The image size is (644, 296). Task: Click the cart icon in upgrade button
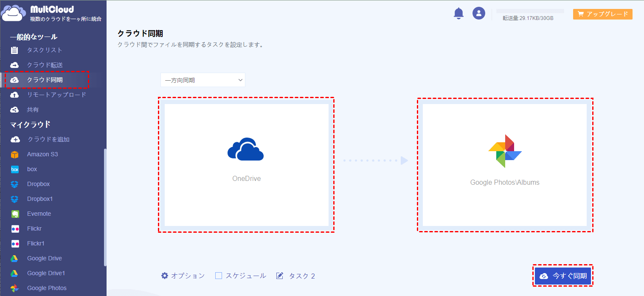coord(580,14)
